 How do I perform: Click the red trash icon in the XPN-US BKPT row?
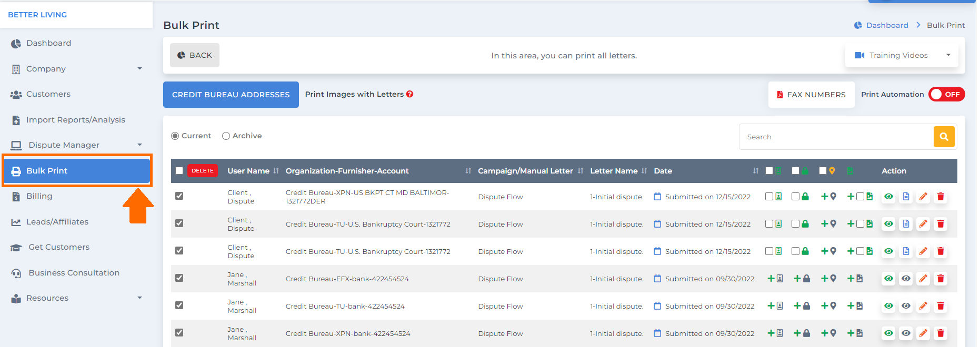pyautogui.click(x=941, y=197)
